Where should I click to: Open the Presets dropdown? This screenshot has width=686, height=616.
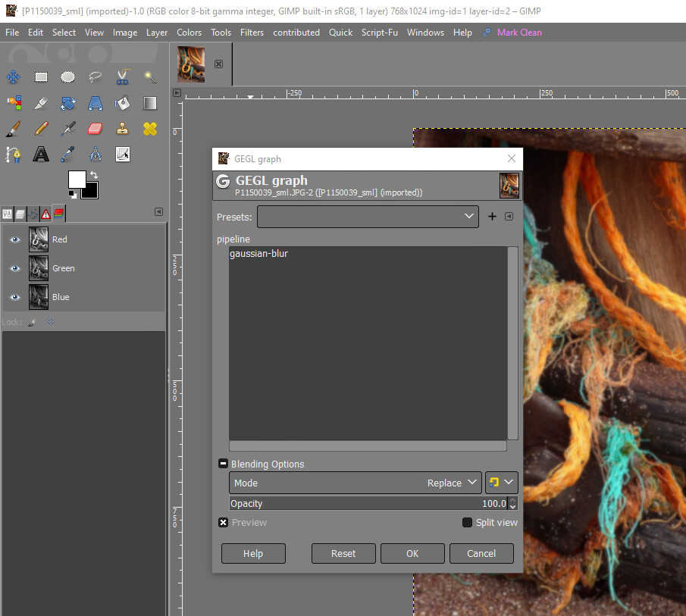tap(368, 217)
